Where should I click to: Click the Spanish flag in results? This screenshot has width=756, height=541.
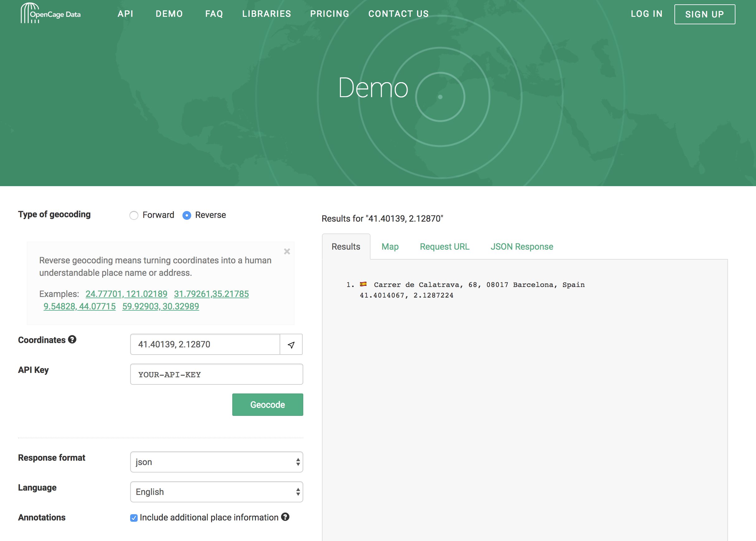coord(363,284)
